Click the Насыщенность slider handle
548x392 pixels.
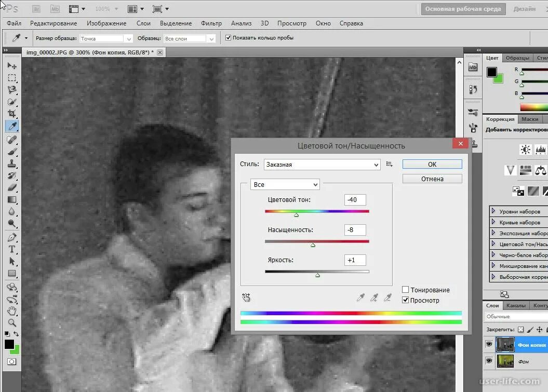[313, 245]
